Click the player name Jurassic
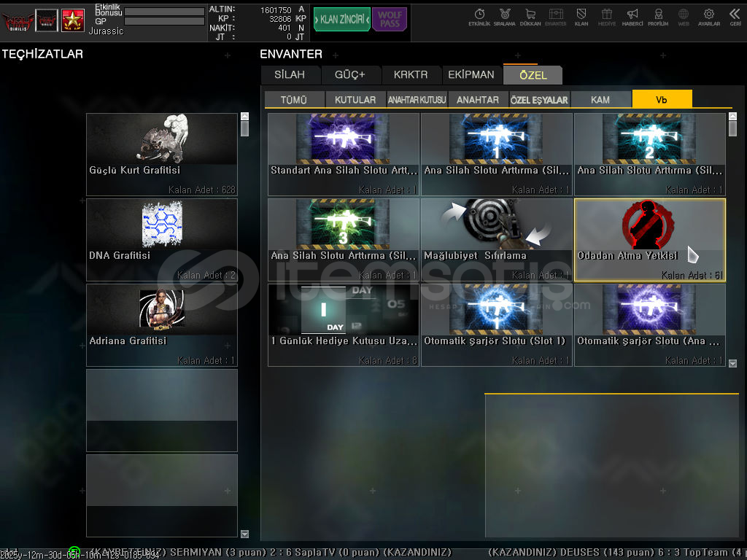Image resolution: width=747 pixels, height=560 pixels. [106, 31]
